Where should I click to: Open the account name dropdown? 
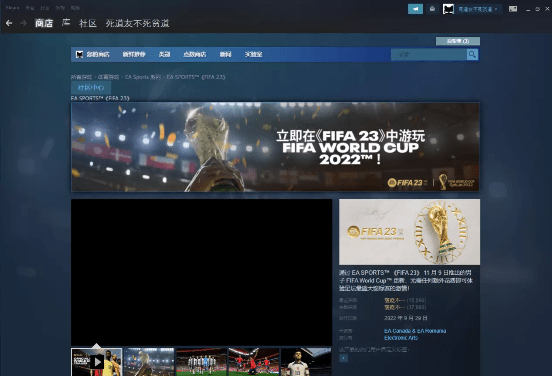click(x=478, y=9)
